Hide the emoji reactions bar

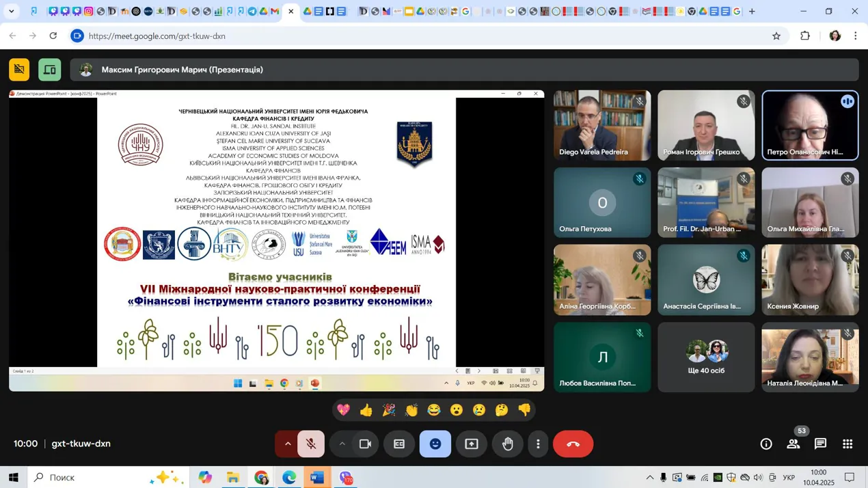(435, 444)
